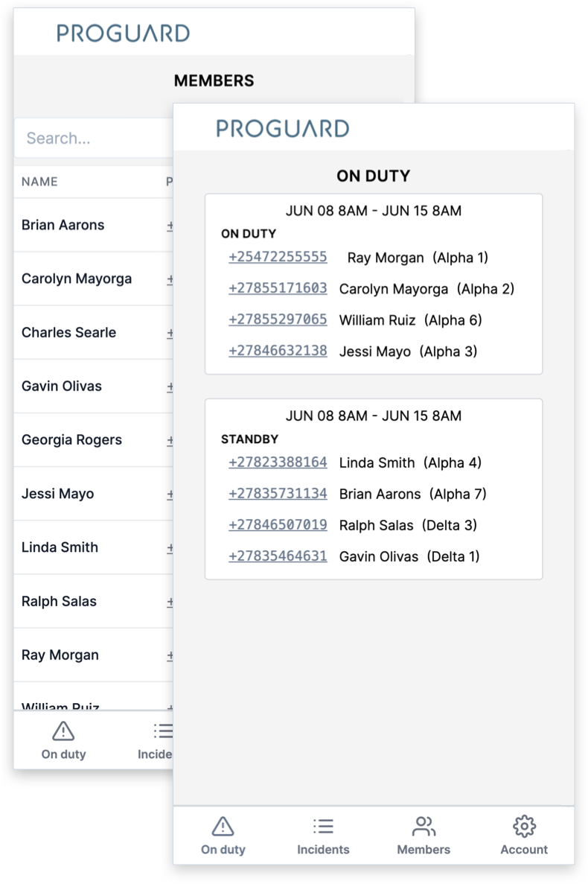588x884 pixels.
Task: Click the NAME column header in Members
Action: click(x=39, y=182)
